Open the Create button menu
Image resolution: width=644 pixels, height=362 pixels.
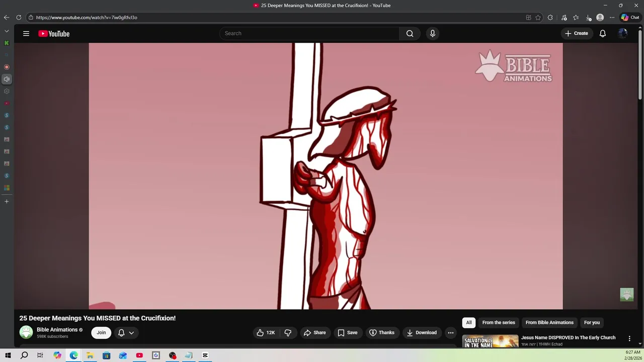pyautogui.click(x=577, y=34)
